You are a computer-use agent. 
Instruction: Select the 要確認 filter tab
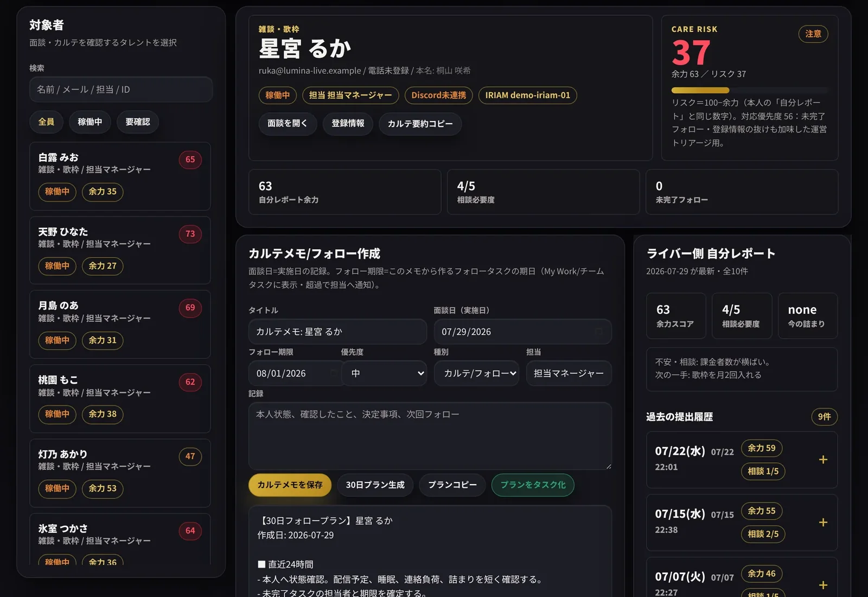138,122
